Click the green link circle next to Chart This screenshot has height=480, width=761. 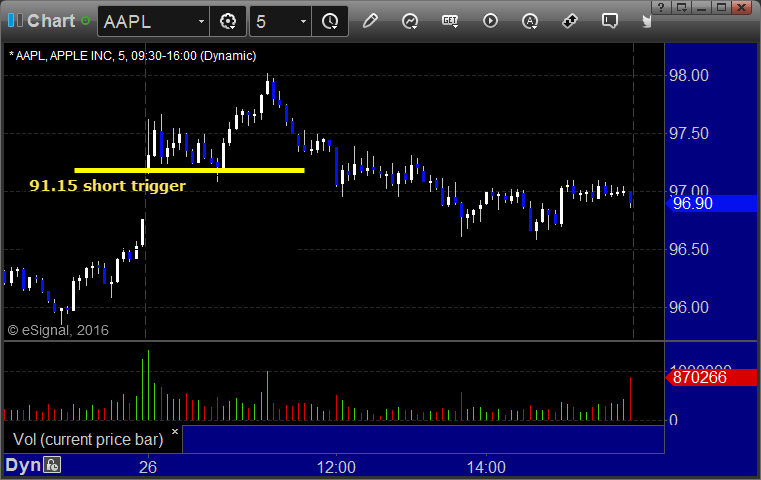click(85, 21)
